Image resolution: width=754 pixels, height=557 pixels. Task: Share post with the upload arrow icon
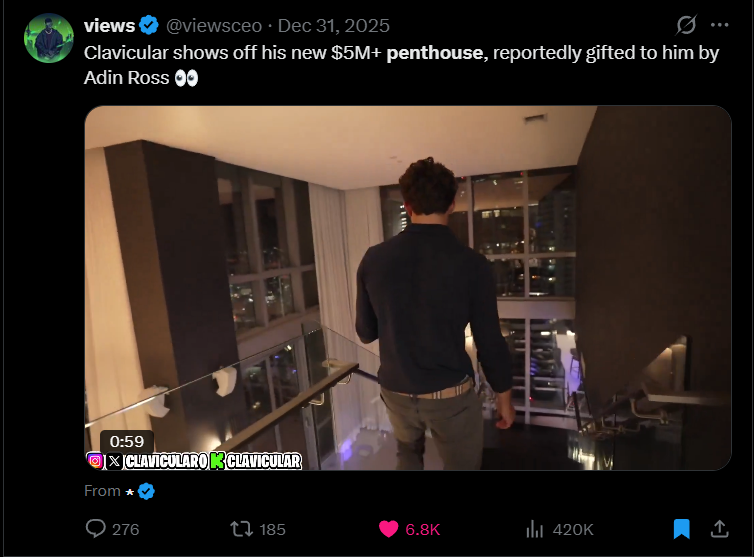point(719,529)
